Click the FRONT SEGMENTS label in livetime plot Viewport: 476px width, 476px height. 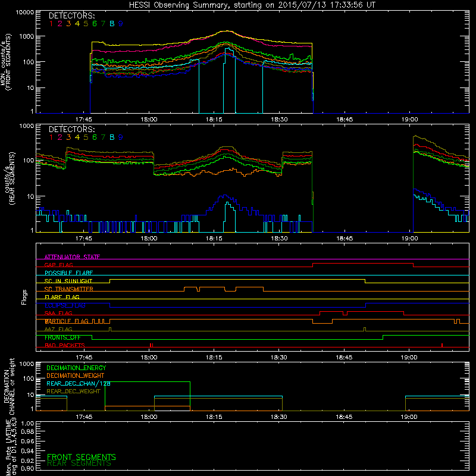coord(82,457)
